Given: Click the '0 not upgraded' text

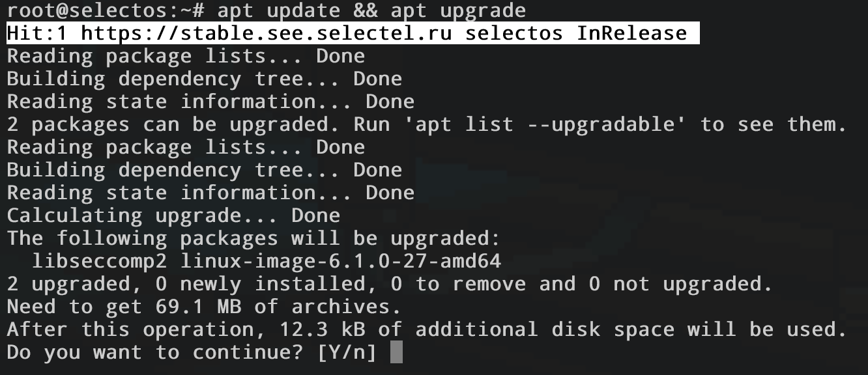Looking at the screenshot, I should 679,285.
